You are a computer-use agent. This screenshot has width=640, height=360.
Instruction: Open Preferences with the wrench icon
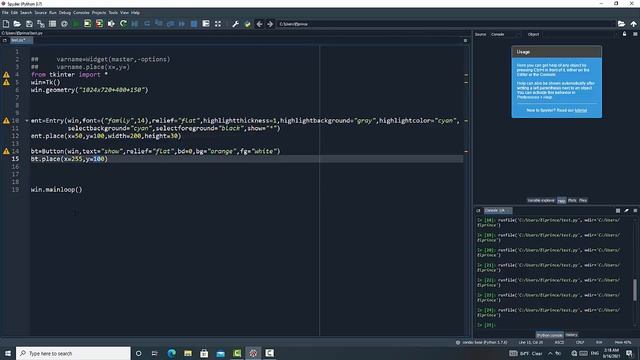(236, 24)
